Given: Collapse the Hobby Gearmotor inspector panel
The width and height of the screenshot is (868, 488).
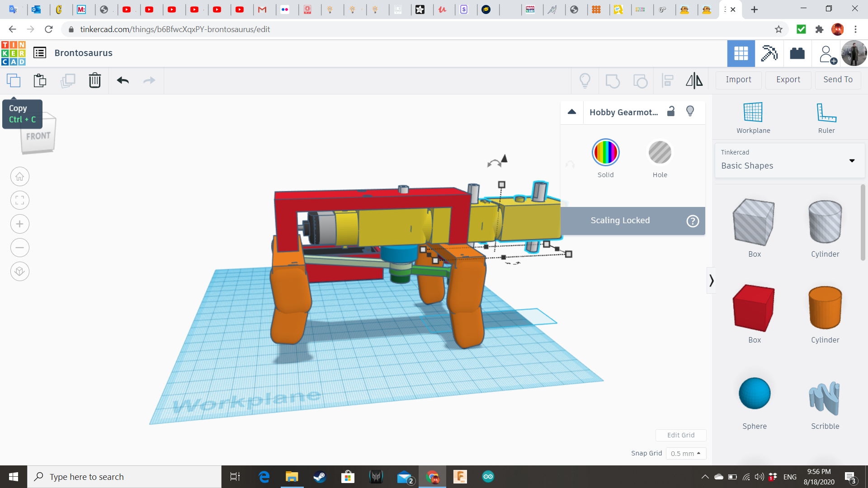Looking at the screenshot, I should 572,112.
